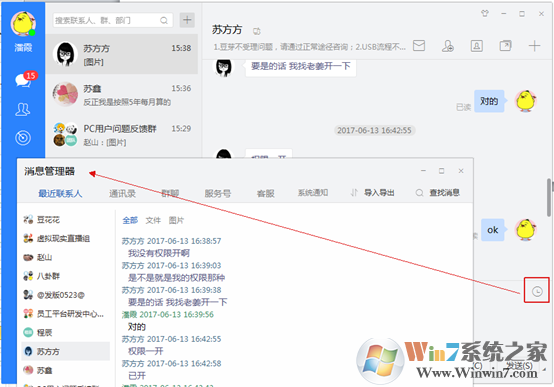
Task: Select 员工平台研发中心 in contact list
Action: coord(66,313)
